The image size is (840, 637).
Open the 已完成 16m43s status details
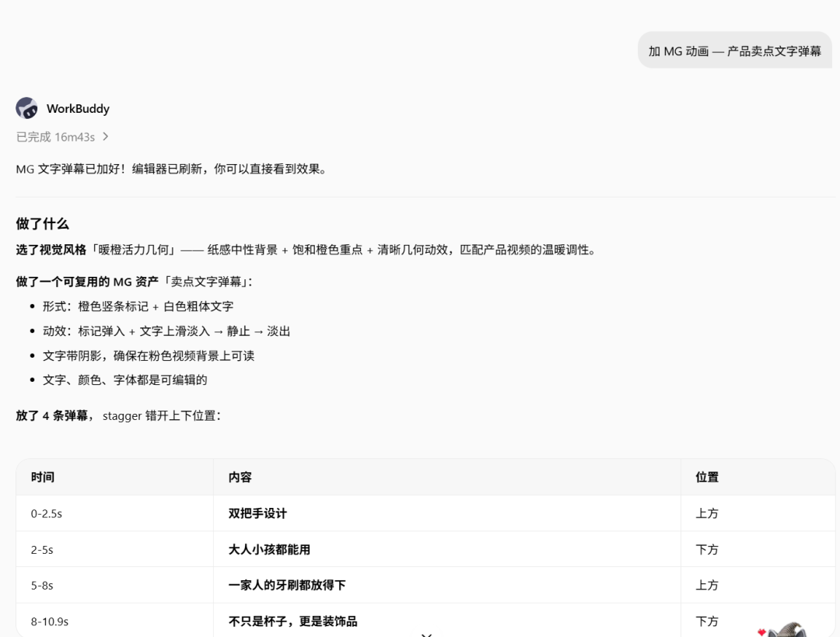pos(56,137)
